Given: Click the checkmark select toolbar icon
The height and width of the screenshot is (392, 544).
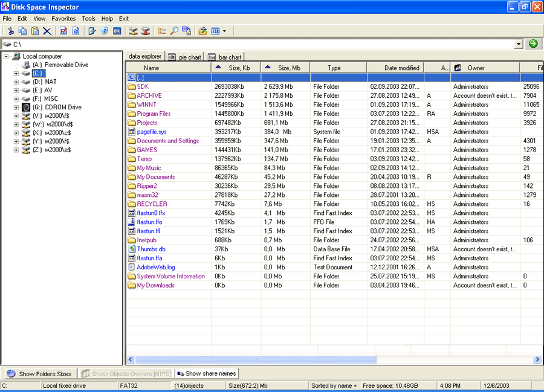Looking at the screenshot, I should pyautogui.click(x=63, y=31).
